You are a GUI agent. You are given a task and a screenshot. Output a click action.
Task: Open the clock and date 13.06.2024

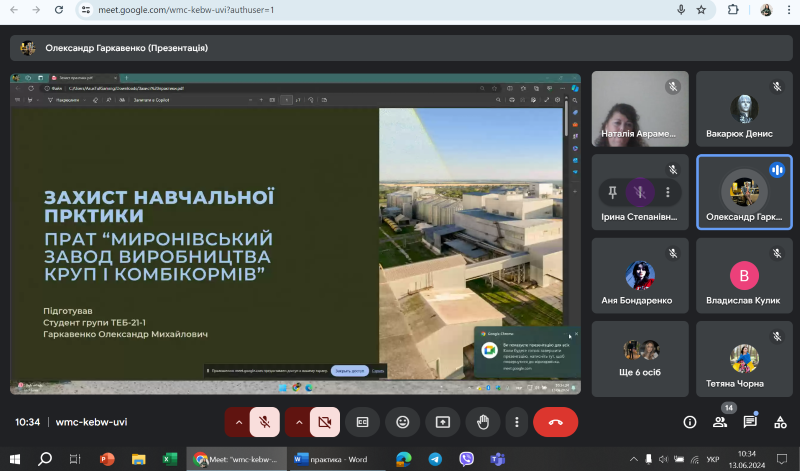746,459
